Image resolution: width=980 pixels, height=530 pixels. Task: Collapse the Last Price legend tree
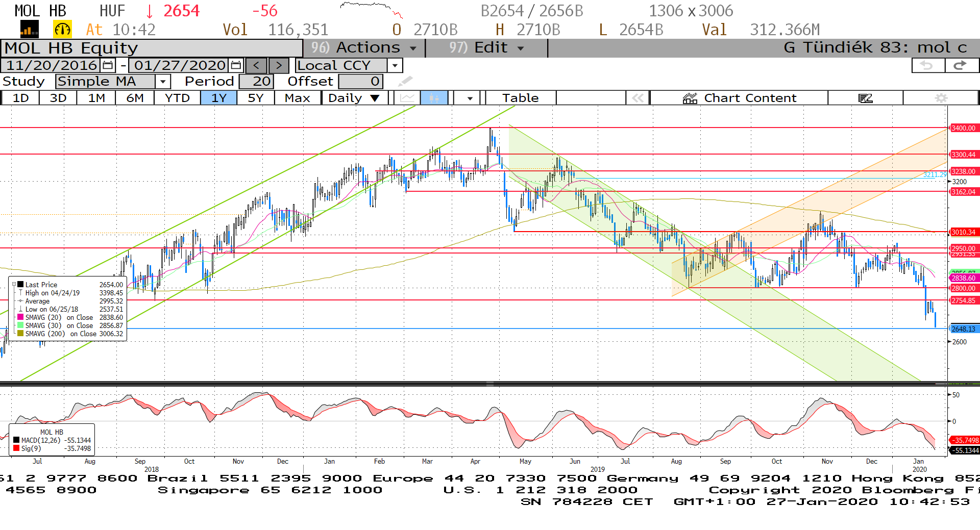(14, 285)
